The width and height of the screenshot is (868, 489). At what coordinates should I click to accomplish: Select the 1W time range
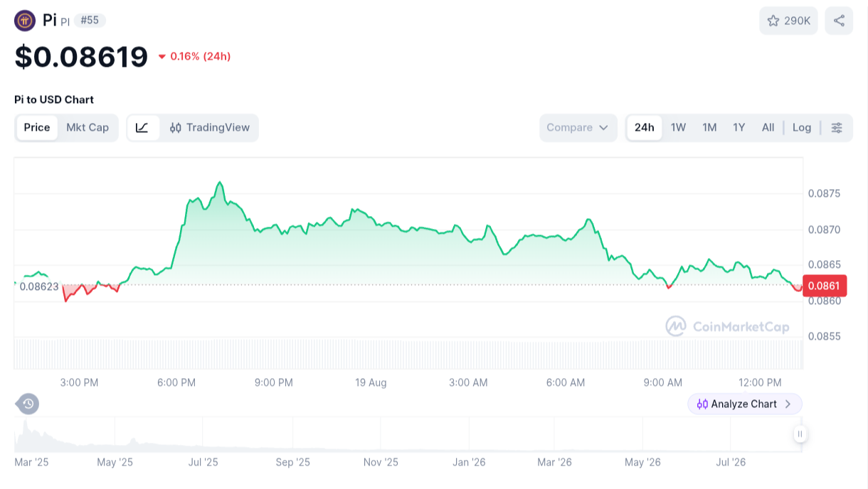click(679, 128)
